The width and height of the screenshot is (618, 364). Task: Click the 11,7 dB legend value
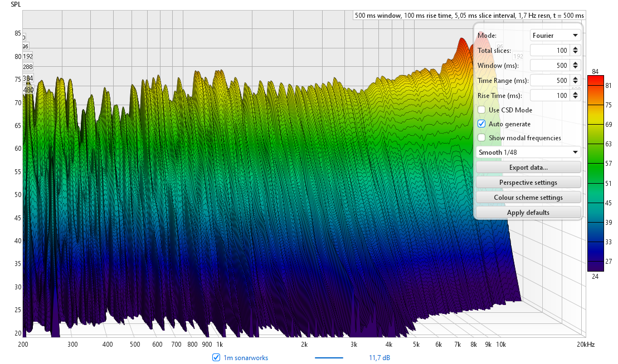click(x=379, y=358)
